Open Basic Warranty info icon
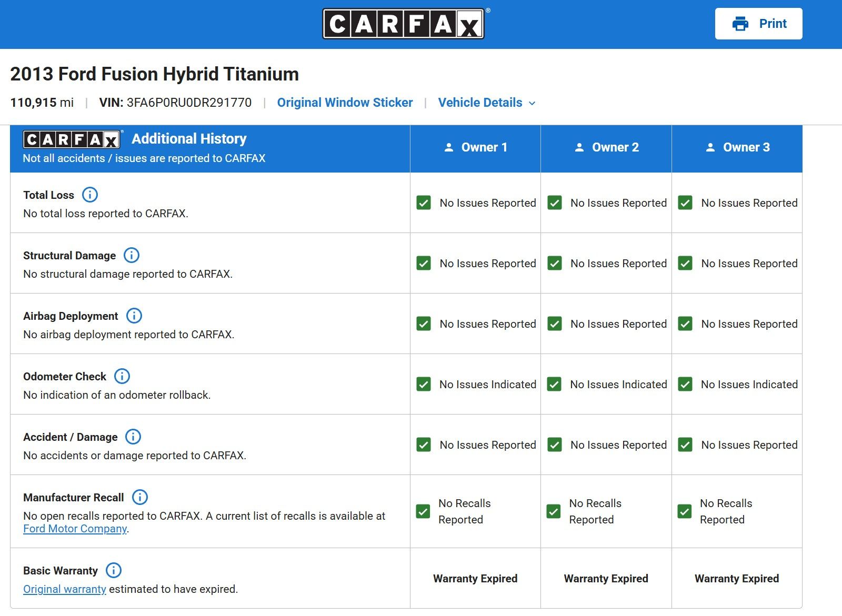Screen dimensions: 842x616 pos(114,570)
